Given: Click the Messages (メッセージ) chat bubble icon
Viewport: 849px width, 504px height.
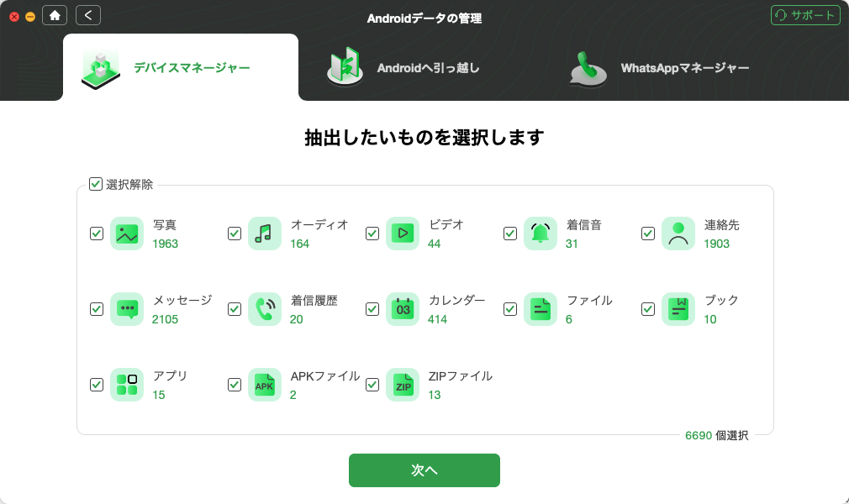Looking at the screenshot, I should tap(127, 309).
